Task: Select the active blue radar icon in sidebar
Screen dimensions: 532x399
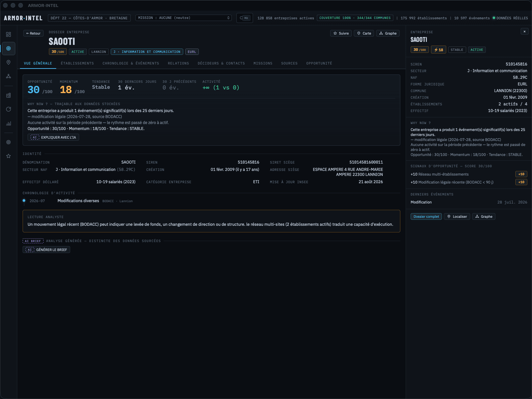Action: point(9,49)
